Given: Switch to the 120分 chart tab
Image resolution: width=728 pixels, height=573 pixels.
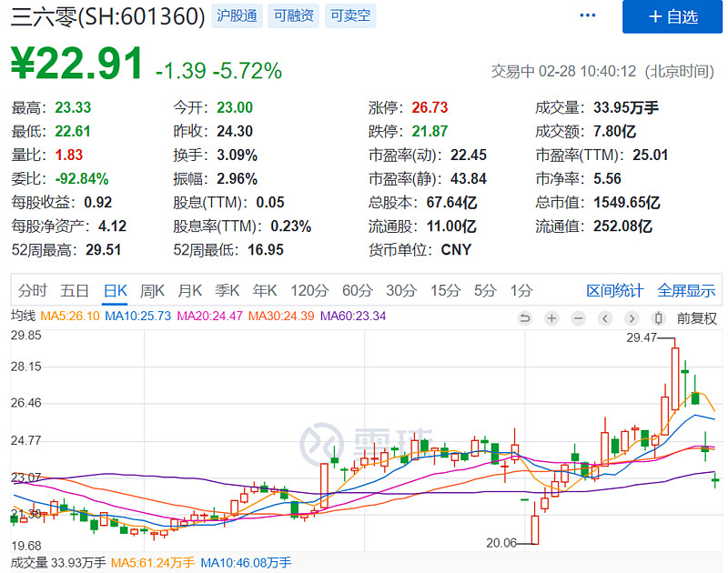Looking at the screenshot, I should [309, 290].
